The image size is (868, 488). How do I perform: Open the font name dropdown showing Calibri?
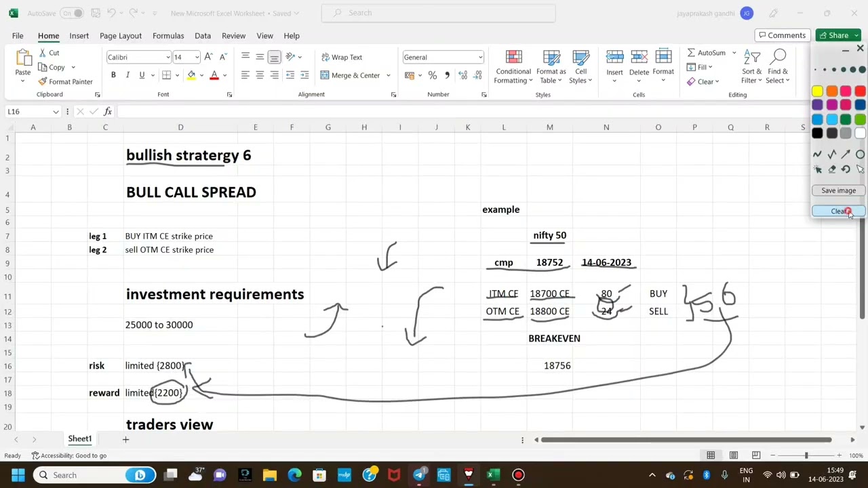[x=168, y=57]
